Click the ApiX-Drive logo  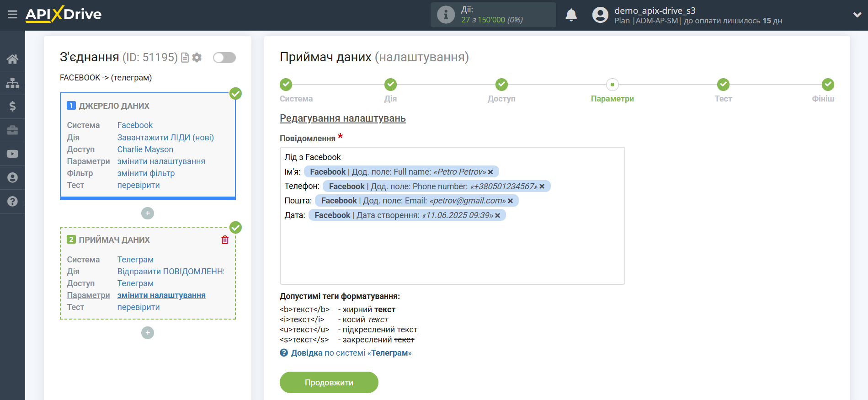pos(64,14)
